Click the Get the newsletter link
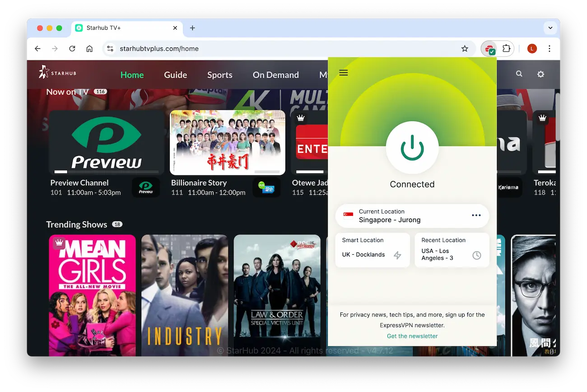Viewport: 587px width, 392px height. click(x=412, y=336)
